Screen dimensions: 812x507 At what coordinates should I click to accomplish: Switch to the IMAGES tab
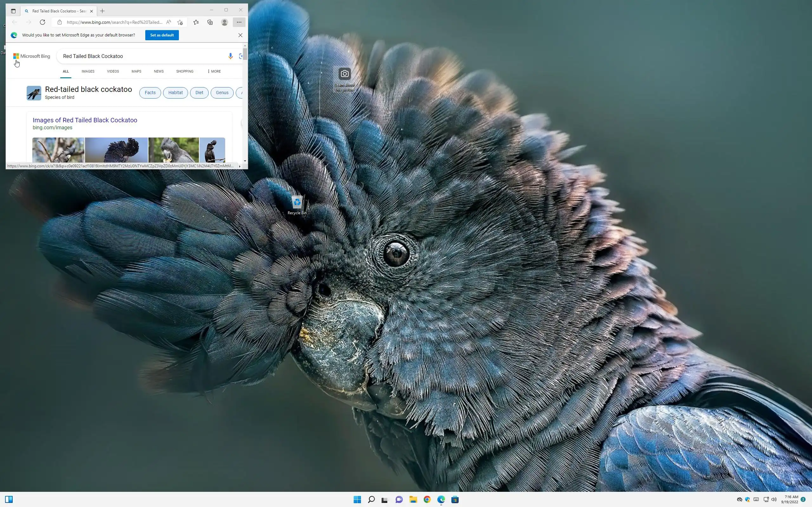coord(88,71)
